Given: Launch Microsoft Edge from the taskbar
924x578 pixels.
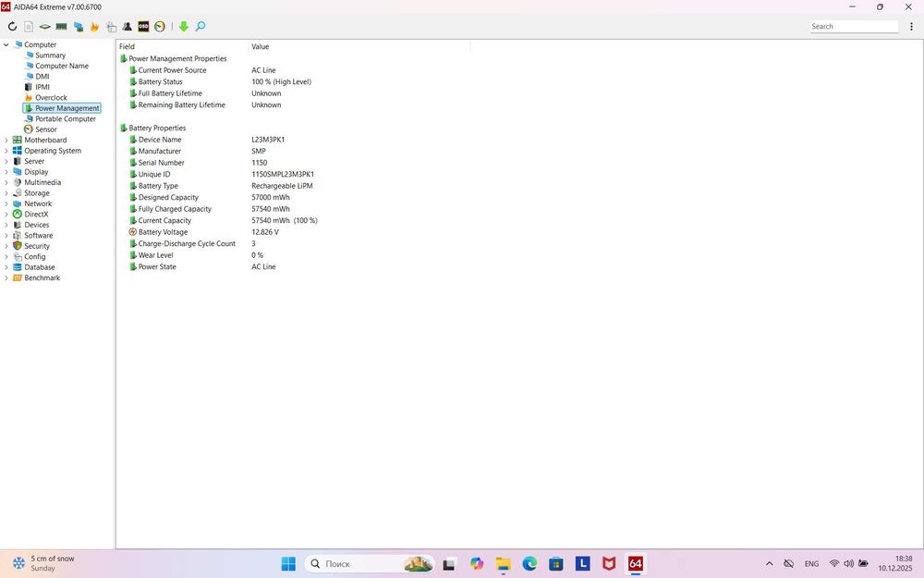Looking at the screenshot, I should [529, 564].
